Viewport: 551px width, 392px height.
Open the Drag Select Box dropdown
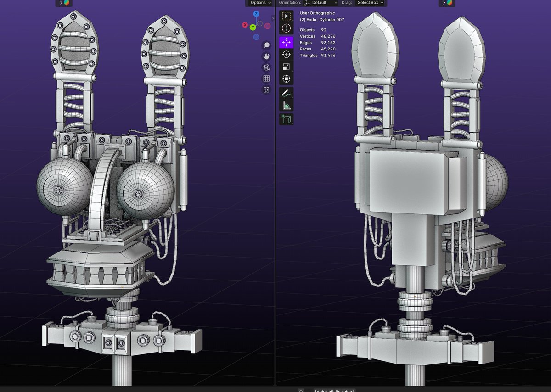tap(371, 3)
